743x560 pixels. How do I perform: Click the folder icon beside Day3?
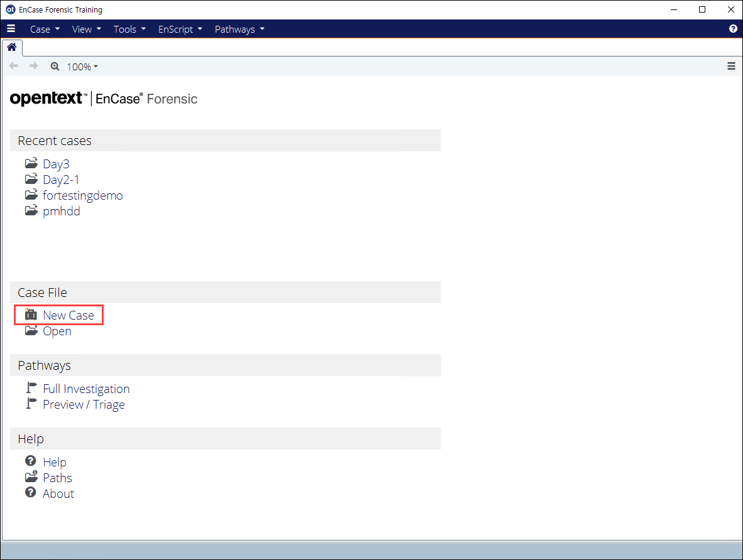tap(31, 163)
